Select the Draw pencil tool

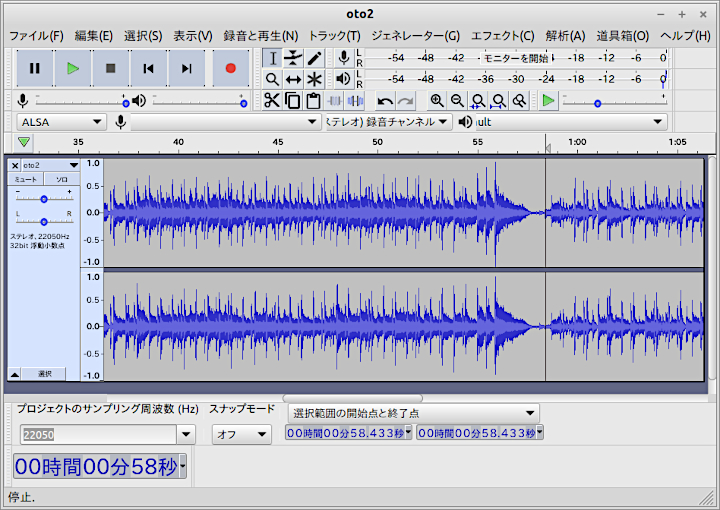[x=315, y=58]
